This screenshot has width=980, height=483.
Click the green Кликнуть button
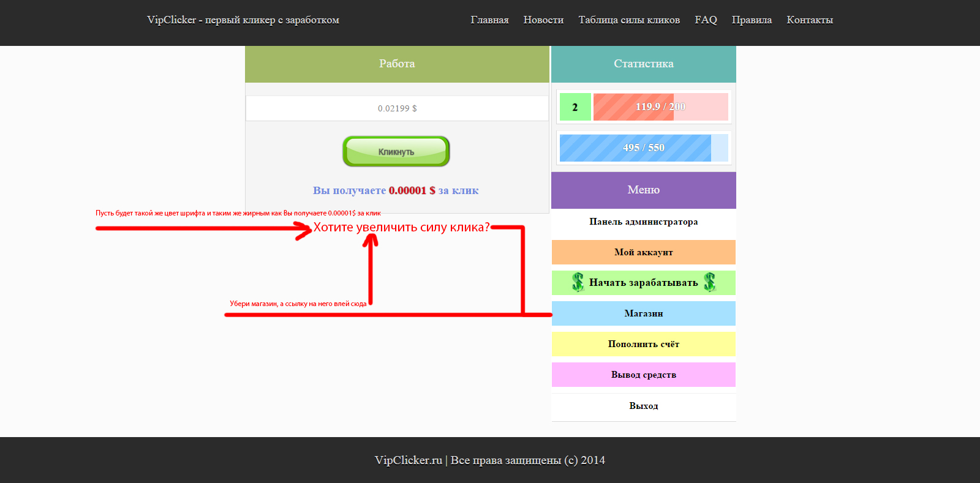(396, 151)
